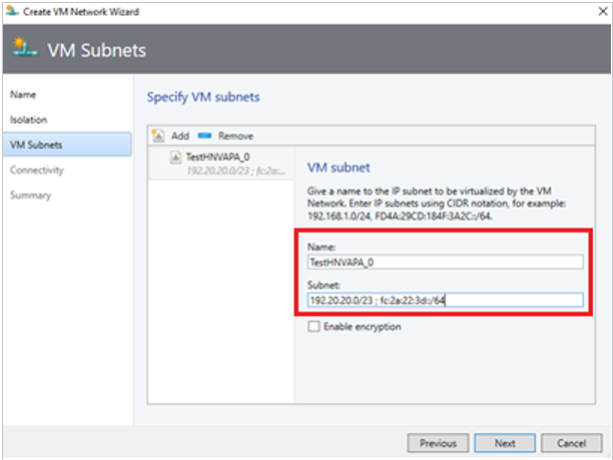This screenshot has width=613, height=460.
Task: Enable the encryption checkbox
Action: [x=314, y=327]
